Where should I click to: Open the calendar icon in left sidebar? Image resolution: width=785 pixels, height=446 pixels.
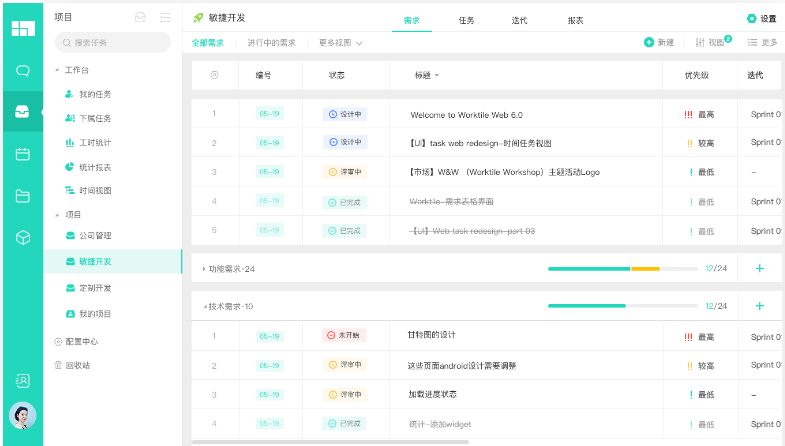click(22, 154)
